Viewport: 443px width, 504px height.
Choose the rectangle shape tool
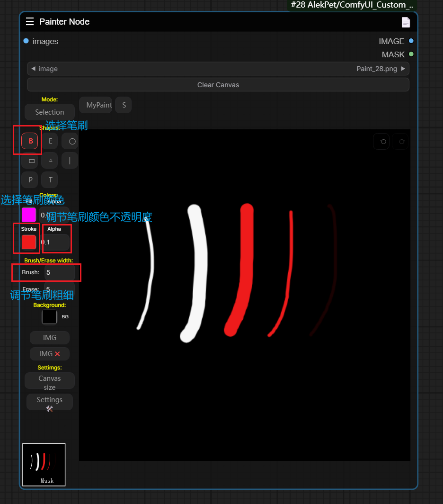[x=32, y=161]
